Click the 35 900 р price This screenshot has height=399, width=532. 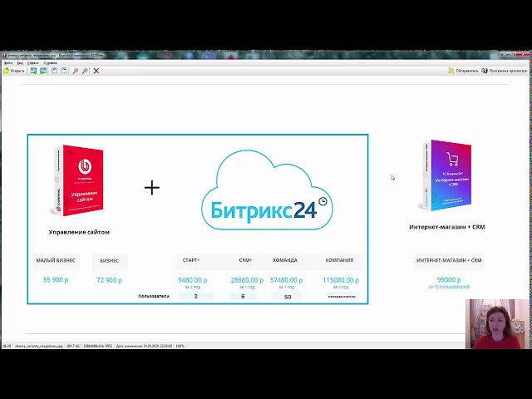coord(56,280)
